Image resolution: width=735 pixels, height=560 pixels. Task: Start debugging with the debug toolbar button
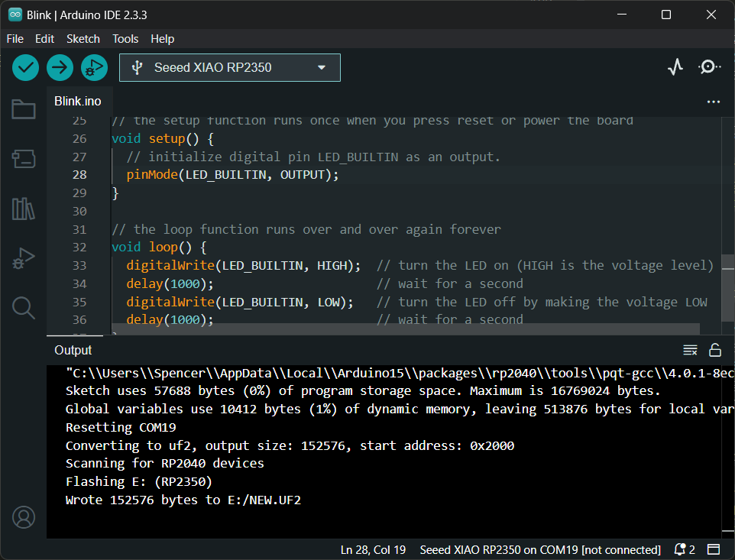point(94,67)
